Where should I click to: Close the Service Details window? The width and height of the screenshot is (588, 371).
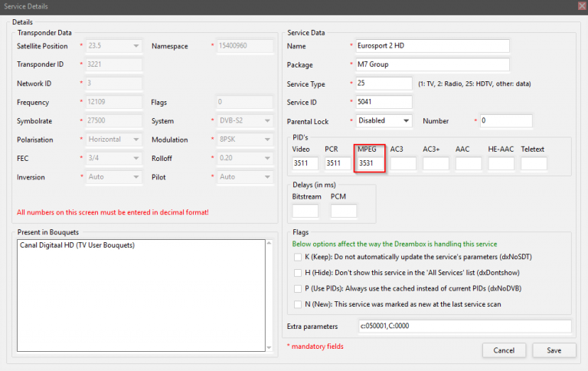pyautogui.click(x=583, y=6)
